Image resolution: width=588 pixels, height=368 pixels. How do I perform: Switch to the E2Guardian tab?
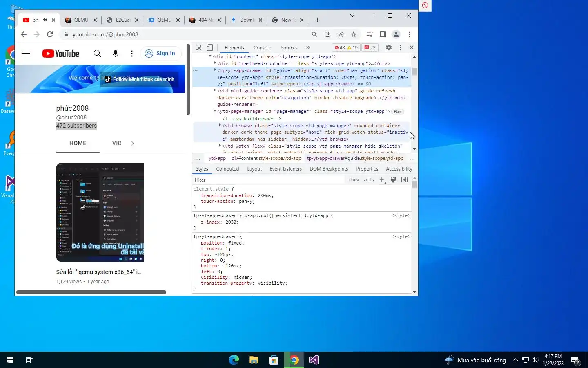122,20
